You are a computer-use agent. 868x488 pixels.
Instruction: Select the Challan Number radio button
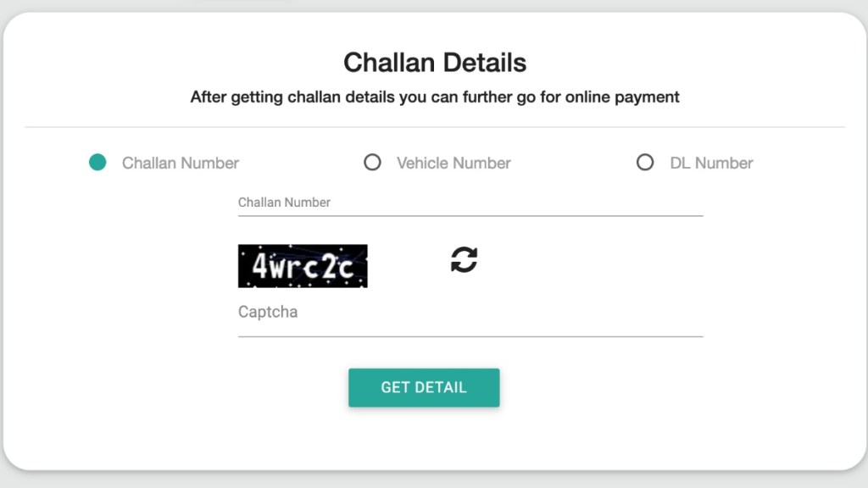(97, 162)
